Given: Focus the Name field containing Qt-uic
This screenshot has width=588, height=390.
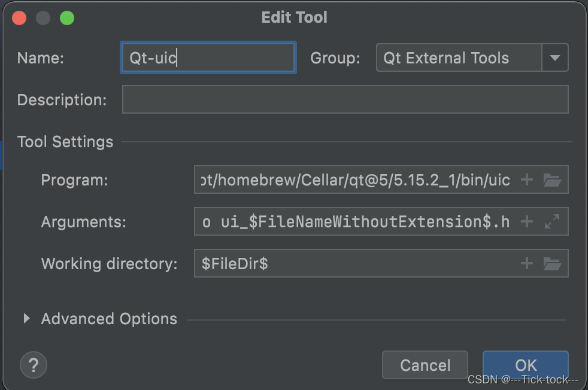Looking at the screenshot, I should coord(208,58).
